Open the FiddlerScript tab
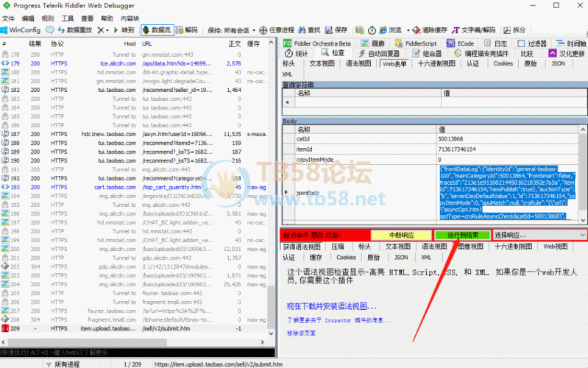The height and width of the screenshot is (368, 588). coord(416,43)
